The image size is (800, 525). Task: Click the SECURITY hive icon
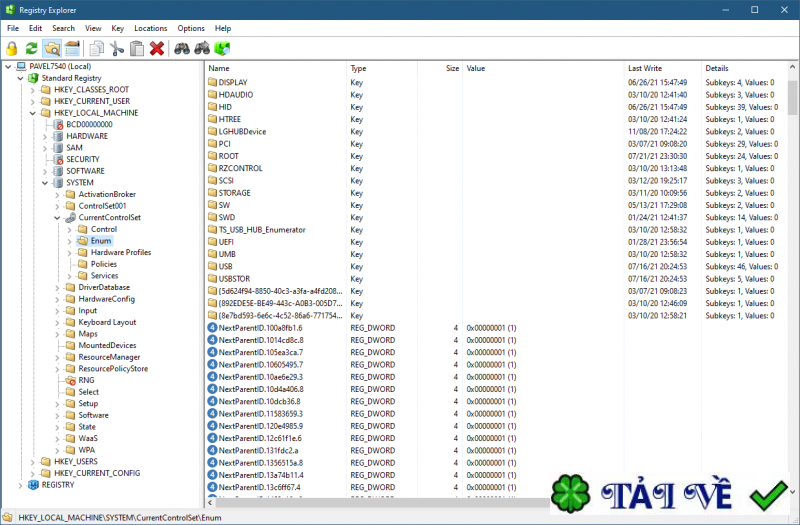coord(58,159)
